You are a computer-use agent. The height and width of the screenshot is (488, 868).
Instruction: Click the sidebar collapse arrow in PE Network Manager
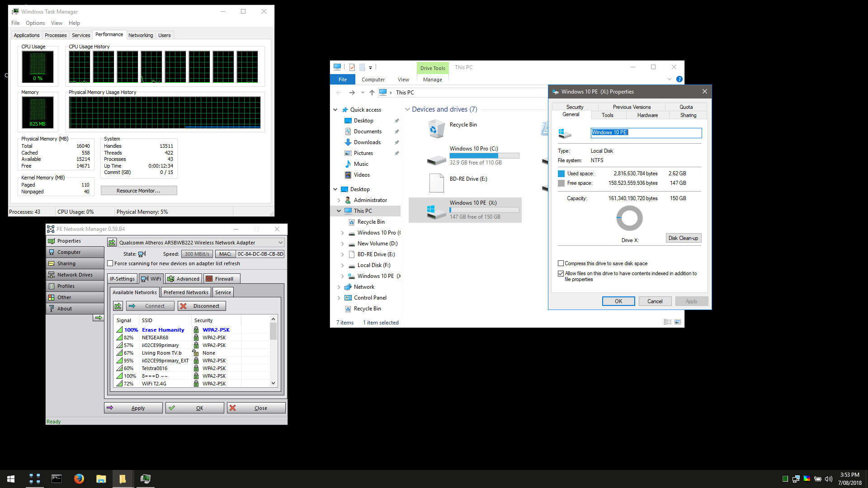pyautogui.click(x=98, y=318)
